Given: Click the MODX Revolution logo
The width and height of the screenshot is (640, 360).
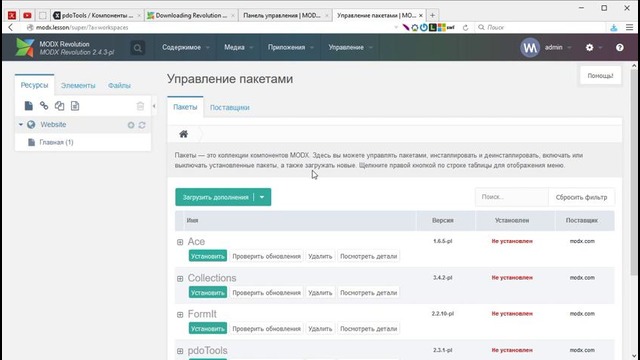Looking at the screenshot, I should click(x=25, y=48).
